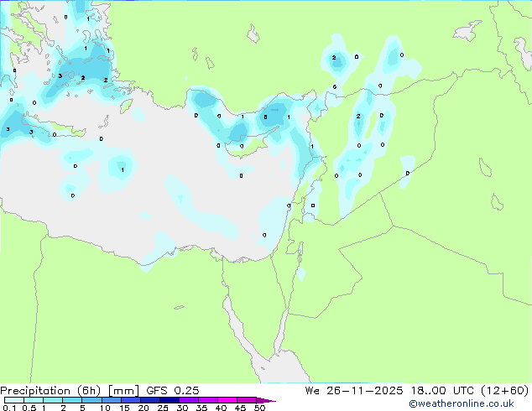Click the '25' scale tick label
Image resolution: width=532 pixels, height=411 pixels.
tap(163, 408)
